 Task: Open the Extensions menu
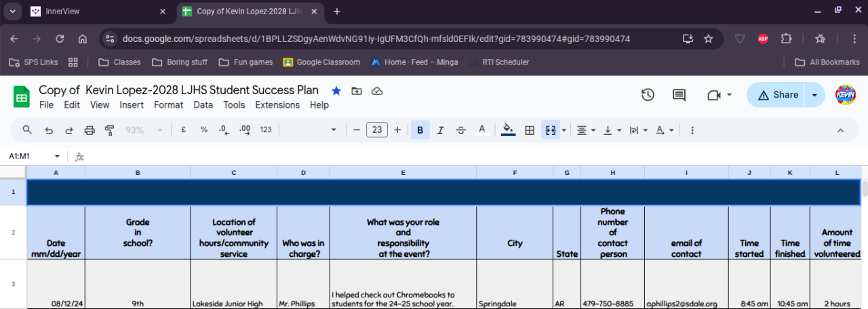coord(277,105)
